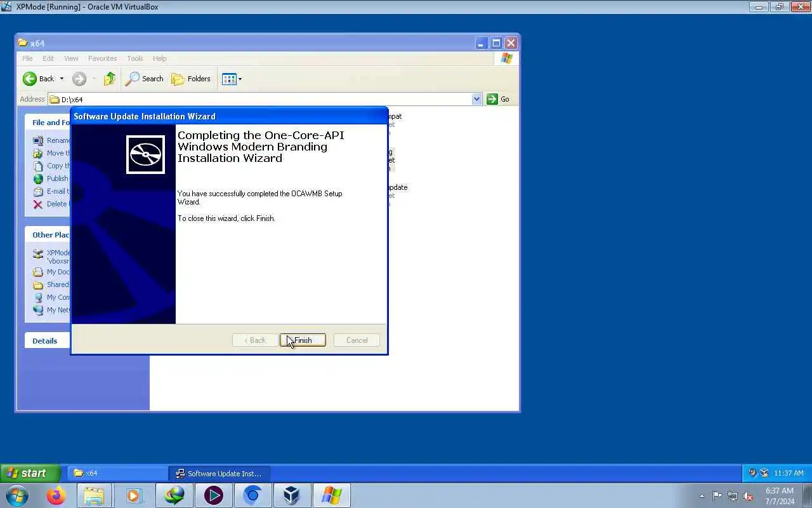Switch to Software Update Inst taskbar button
The height and width of the screenshot is (508, 812).
pyautogui.click(x=219, y=473)
